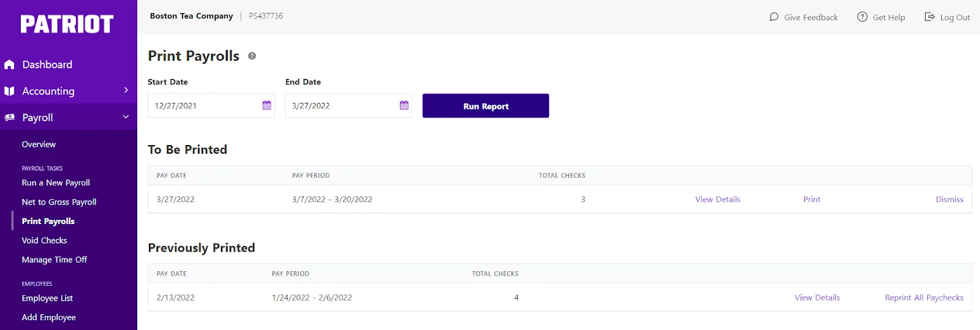Image resolution: width=980 pixels, height=330 pixels.
Task: Click the Dashboard home icon
Action: [9, 64]
